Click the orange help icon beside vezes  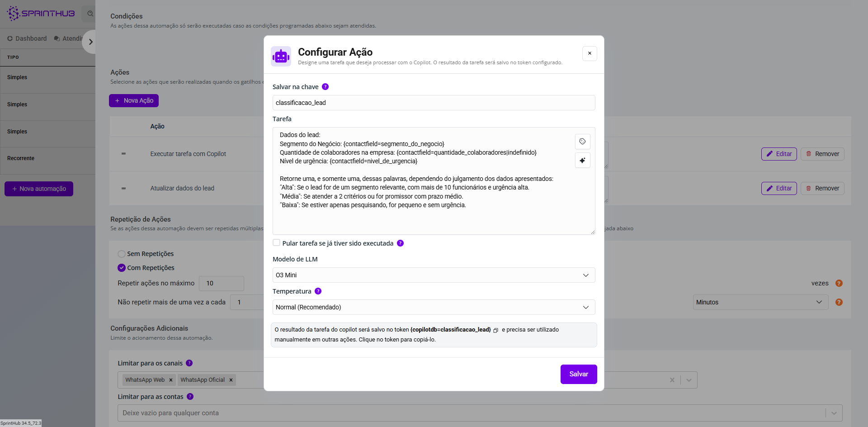point(839,283)
